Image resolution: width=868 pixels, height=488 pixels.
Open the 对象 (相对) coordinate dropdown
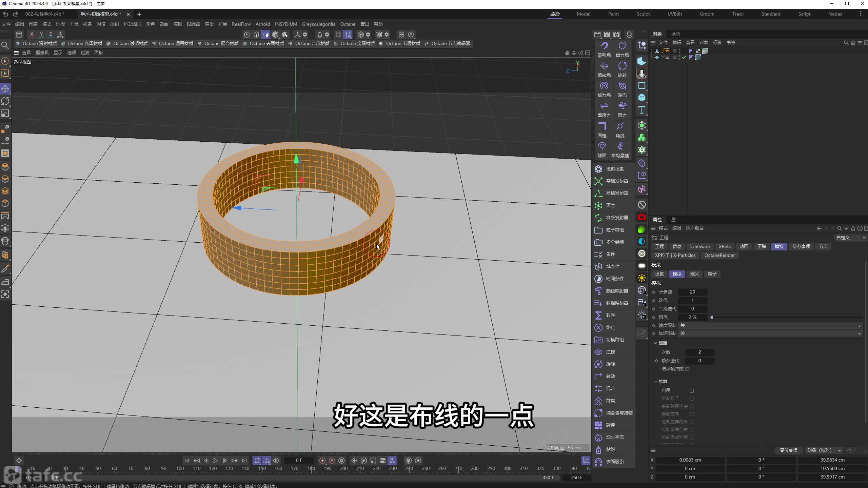[x=824, y=450]
